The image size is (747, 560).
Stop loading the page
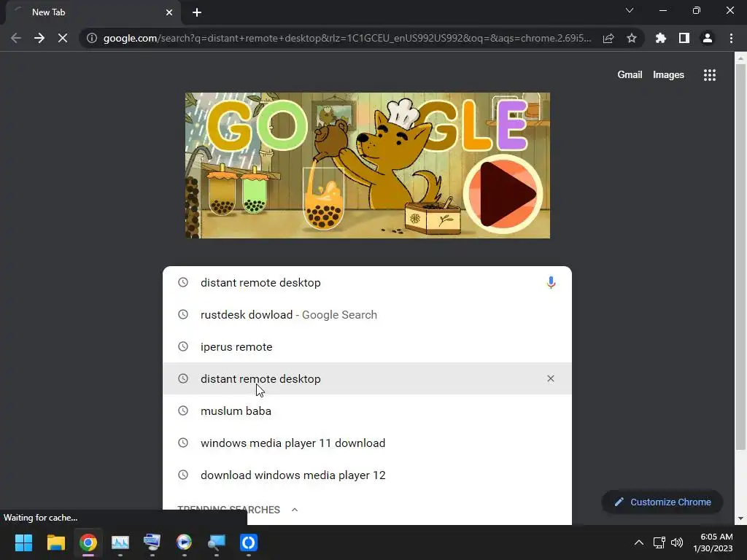click(x=63, y=38)
